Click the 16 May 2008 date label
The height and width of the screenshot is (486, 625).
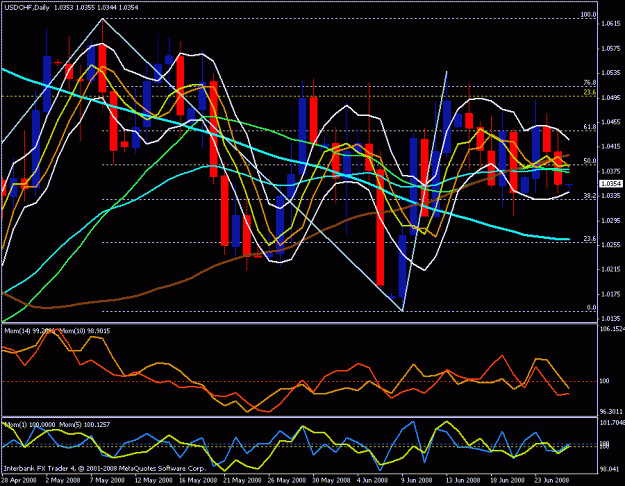coord(198,480)
